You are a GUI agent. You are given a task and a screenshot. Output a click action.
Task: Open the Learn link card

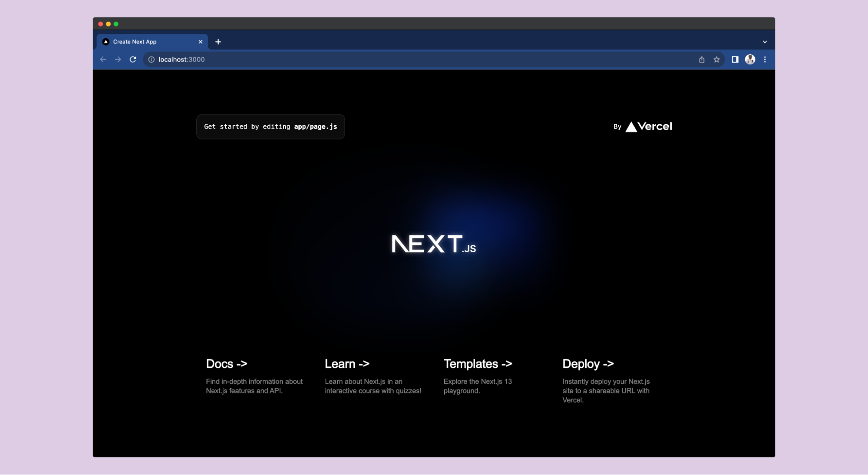tap(373, 376)
